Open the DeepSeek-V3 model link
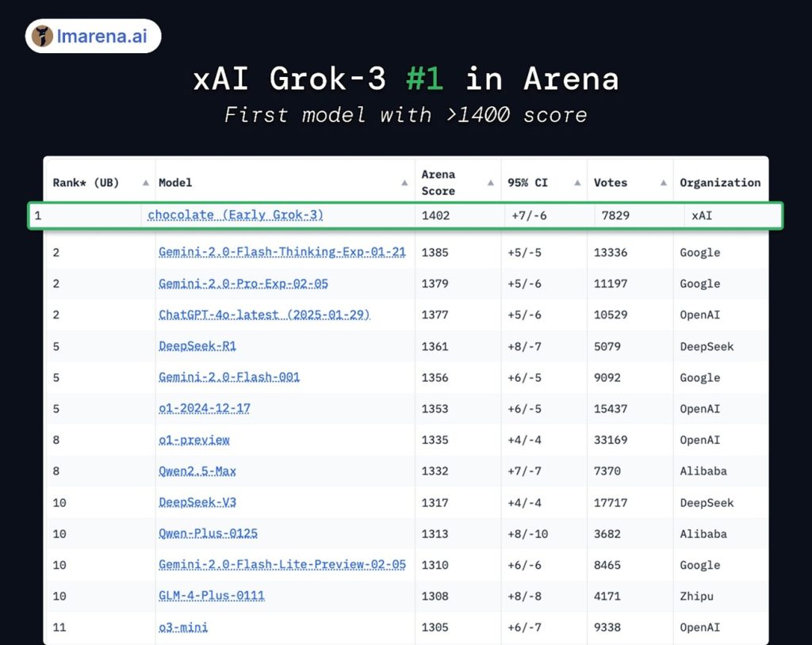The height and width of the screenshot is (645, 812). pos(198,502)
